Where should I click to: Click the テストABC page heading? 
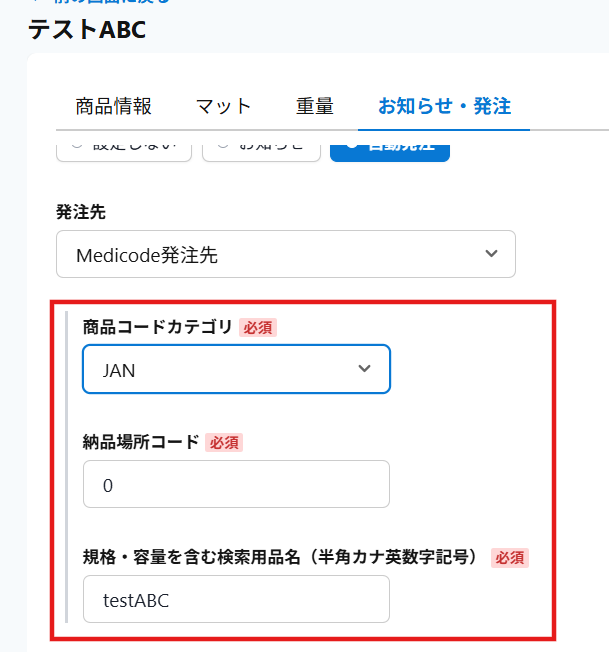[87, 30]
